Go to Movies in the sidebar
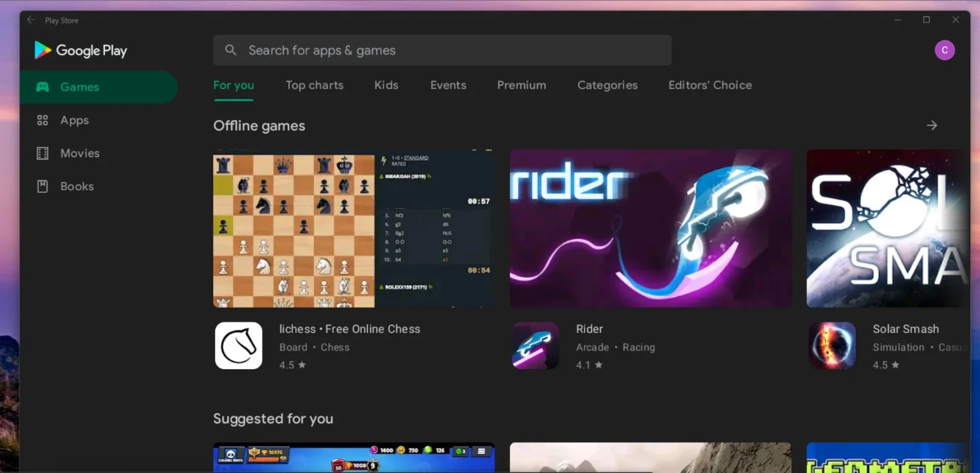Image resolution: width=980 pixels, height=473 pixels. [79, 153]
